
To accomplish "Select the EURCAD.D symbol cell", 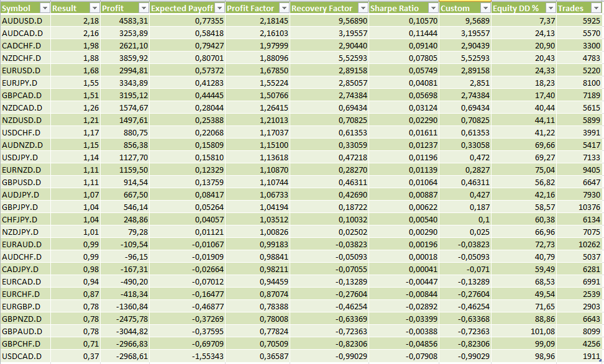I will (x=25, y=281).
